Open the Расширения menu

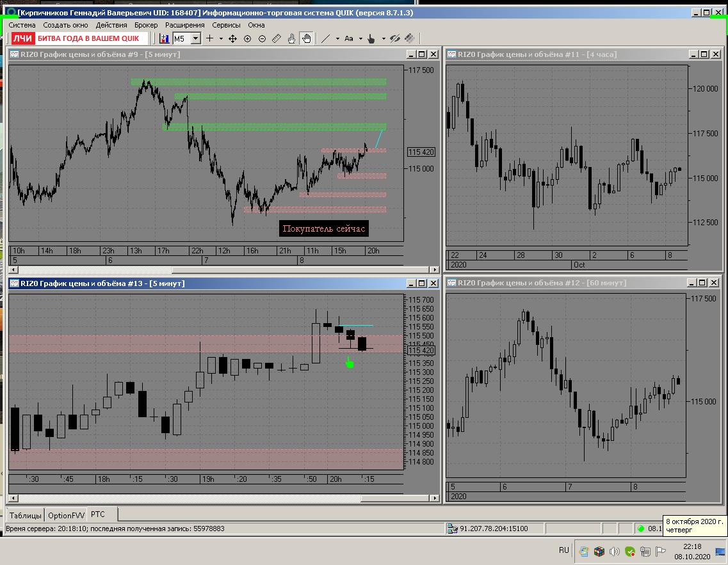[x=185, y=25]
